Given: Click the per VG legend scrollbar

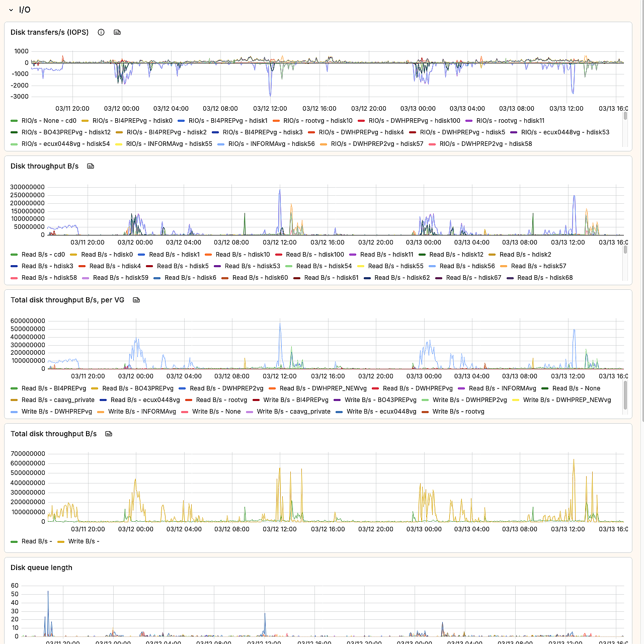Looking at the screenshot, I should [625, 395].
